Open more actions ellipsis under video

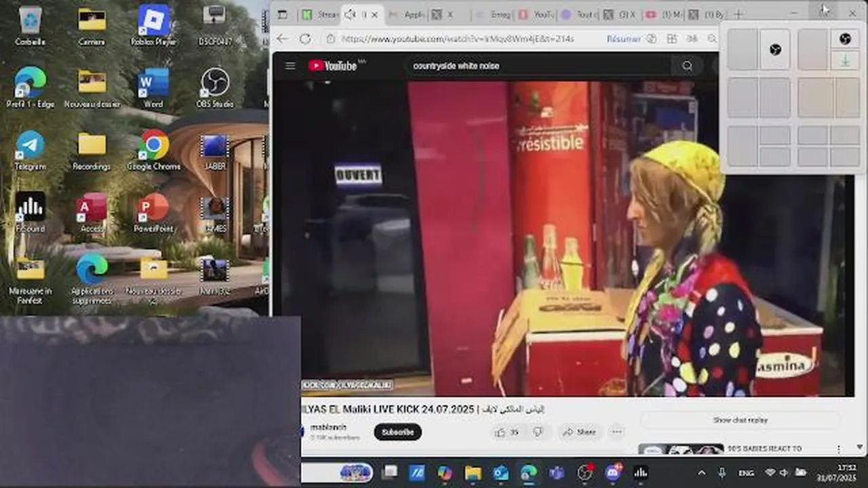click(616, 432)
